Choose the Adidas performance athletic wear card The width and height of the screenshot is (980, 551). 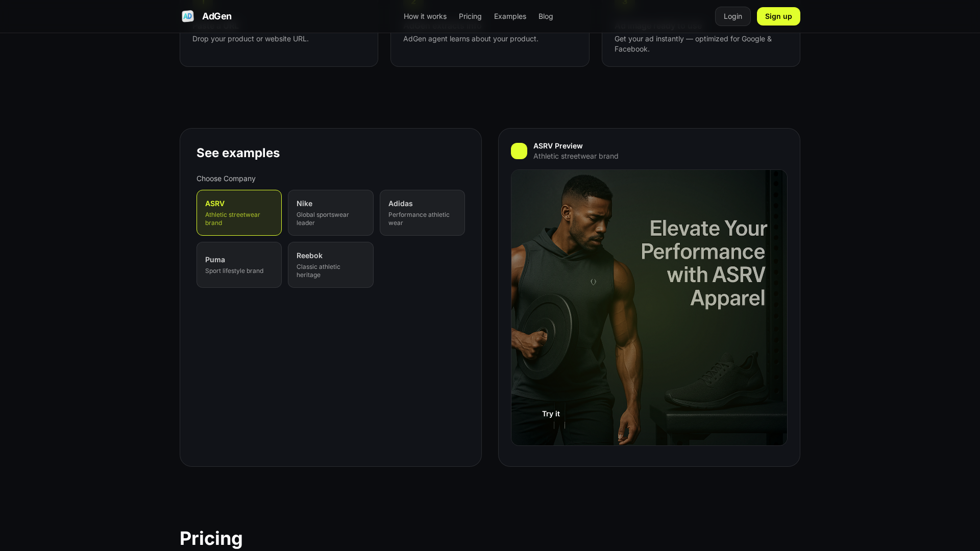click(x=422, y=213)
